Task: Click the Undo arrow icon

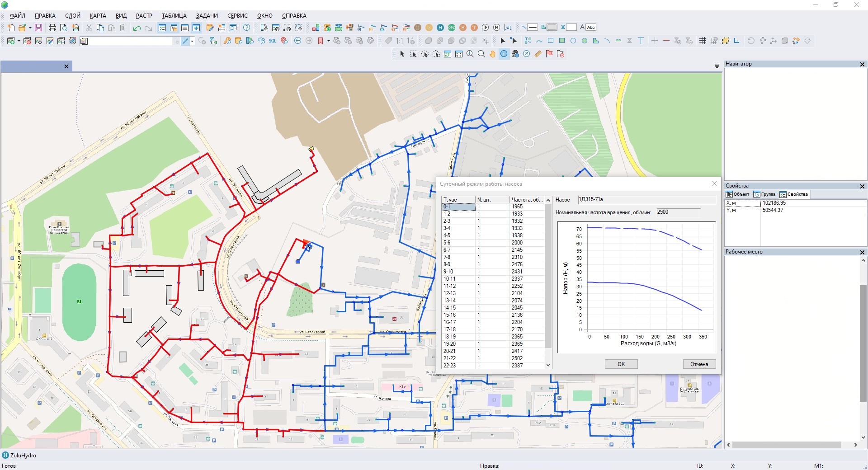Action: pos(137,28)
